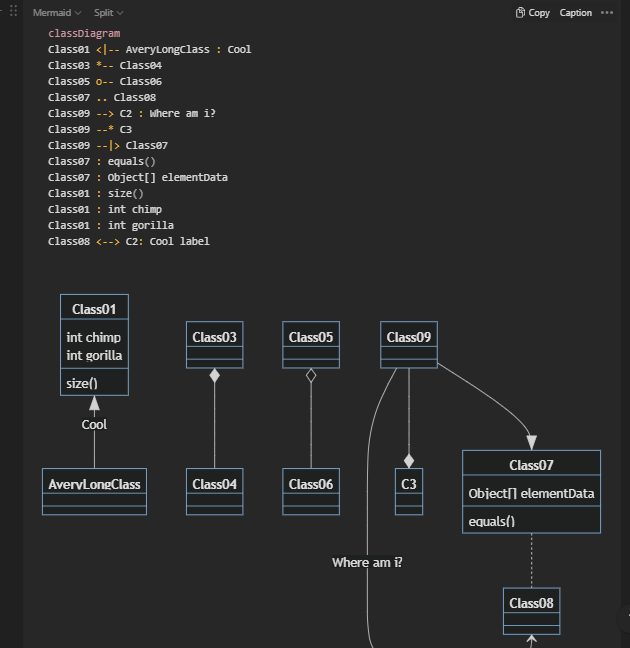Click 'int chimp' attribute in Class01 box
The width and height of the screenshot is (630, 648).
tap(94, 337)
